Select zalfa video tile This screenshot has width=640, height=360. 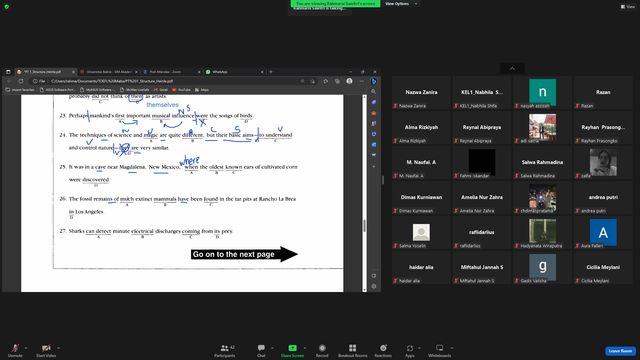pos(603,163)
